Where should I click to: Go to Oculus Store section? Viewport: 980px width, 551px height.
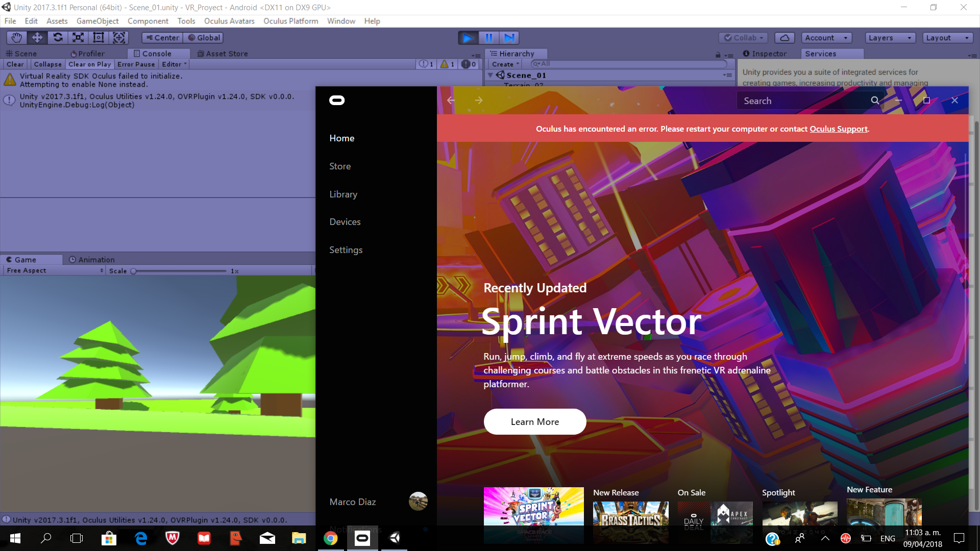coord(340,166)
